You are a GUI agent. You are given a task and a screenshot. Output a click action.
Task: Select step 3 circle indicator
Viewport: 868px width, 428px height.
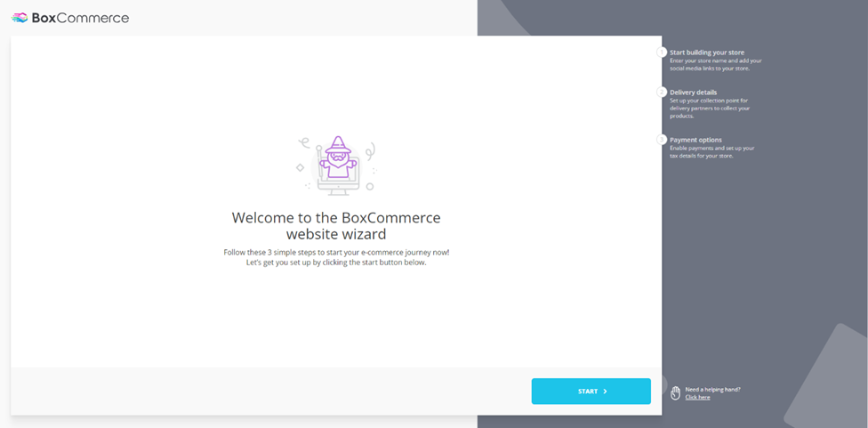pyautogui.click(x=662, y=140)
